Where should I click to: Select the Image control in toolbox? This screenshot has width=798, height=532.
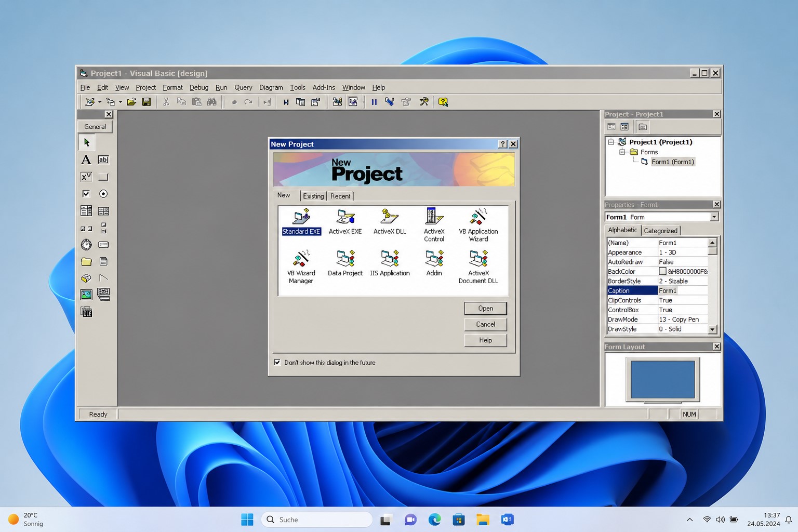86,295
